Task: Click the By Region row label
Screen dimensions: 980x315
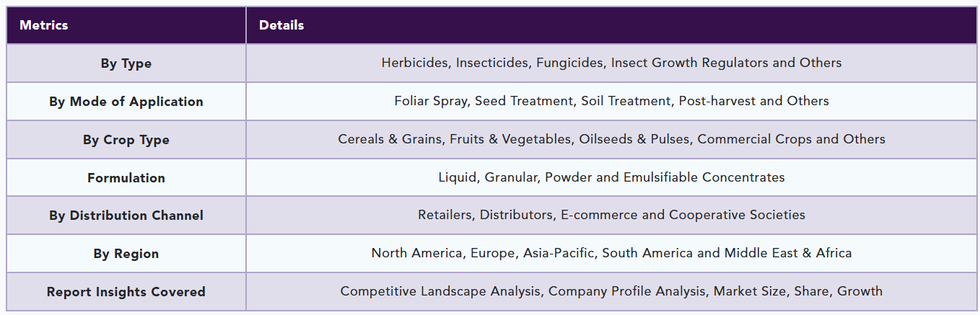Action: (126, 254)
